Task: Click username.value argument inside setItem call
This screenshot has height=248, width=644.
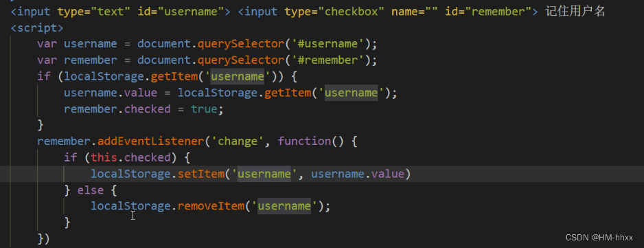Action: tap(357, 174)
